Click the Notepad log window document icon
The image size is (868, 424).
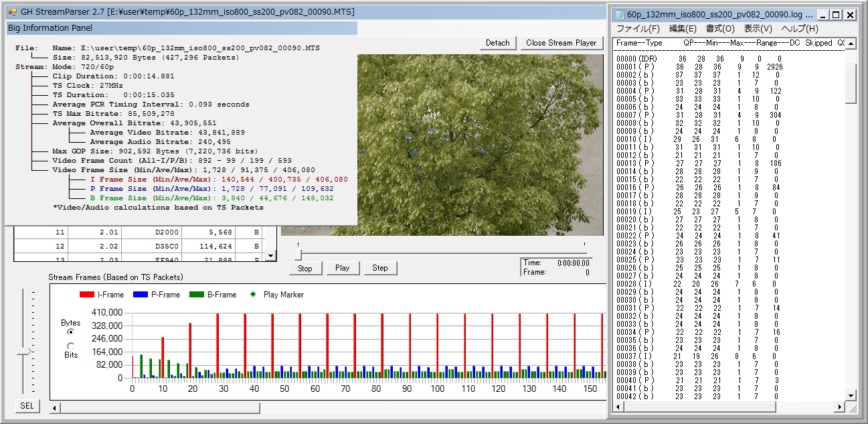point(619,14)
